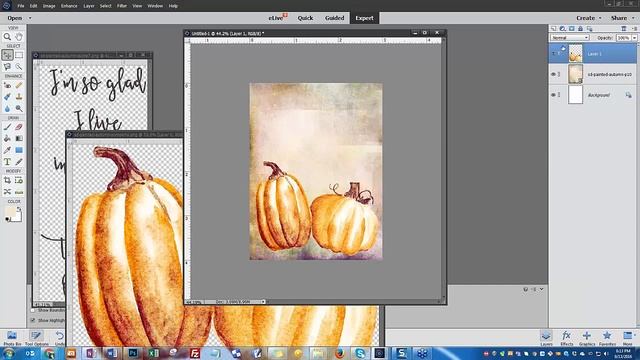640x360 pixels.
Task: Select the Eraser tool
Action: tap(19, 127)
